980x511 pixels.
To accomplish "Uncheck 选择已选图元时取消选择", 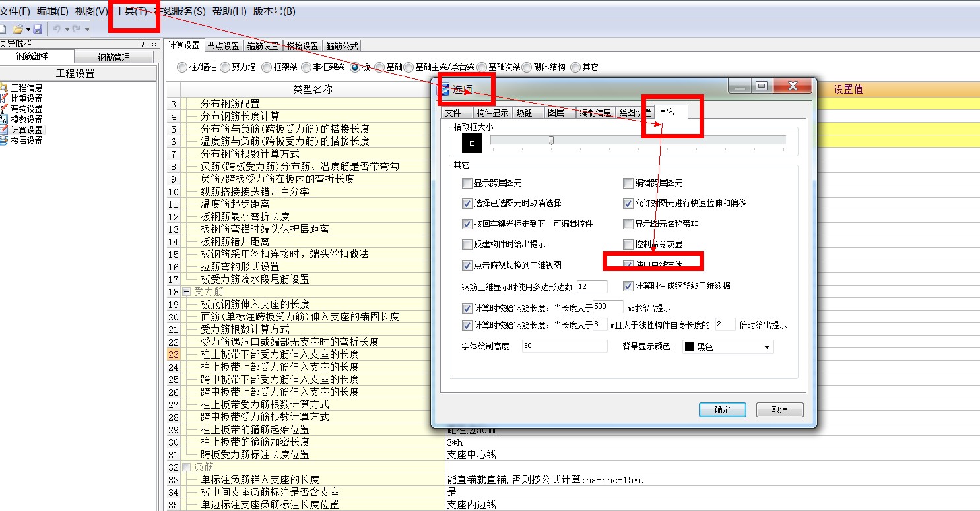I will (x=467, y=203).
